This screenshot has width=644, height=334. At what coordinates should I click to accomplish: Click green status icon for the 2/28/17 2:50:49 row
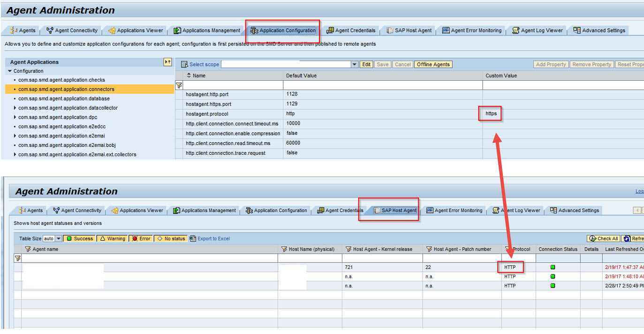point(553,286)
